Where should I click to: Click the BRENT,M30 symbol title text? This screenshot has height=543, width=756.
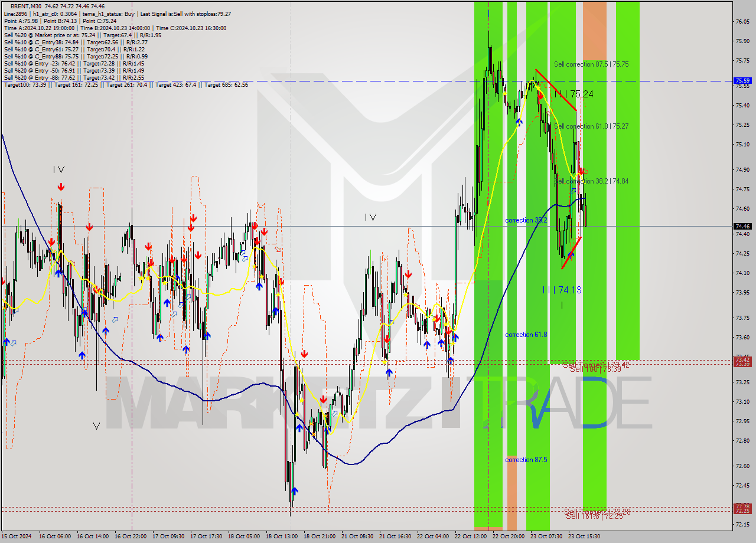coord(27,6)
